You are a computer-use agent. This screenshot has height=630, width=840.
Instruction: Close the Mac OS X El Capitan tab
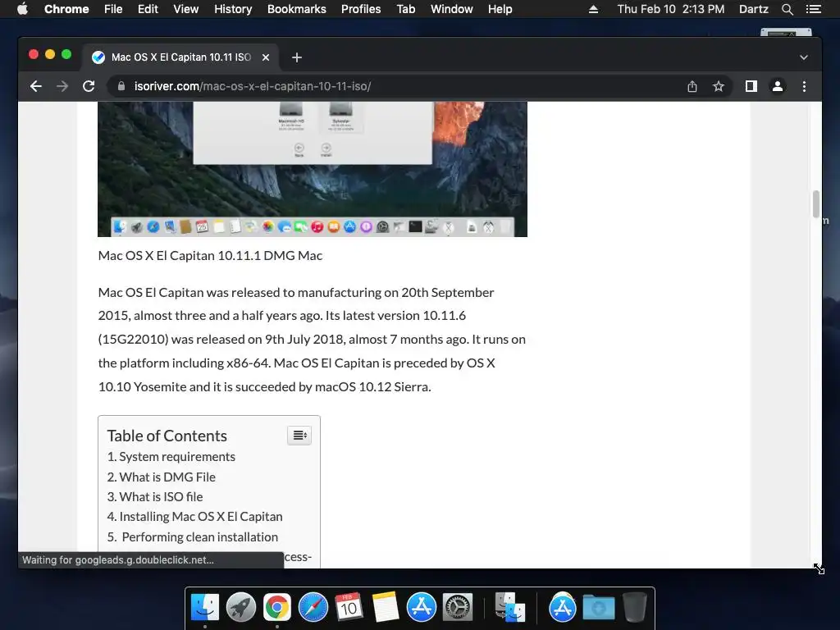(x=266, y=57)
